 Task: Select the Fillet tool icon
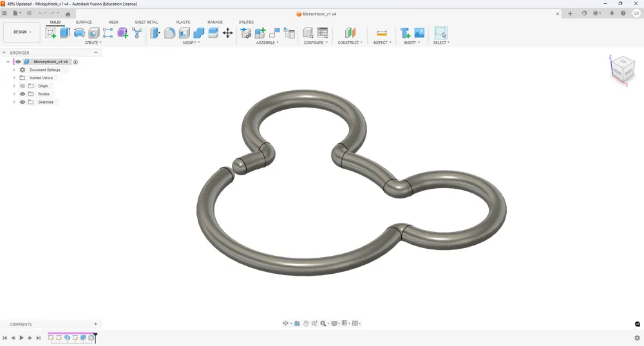click(169, 33)
